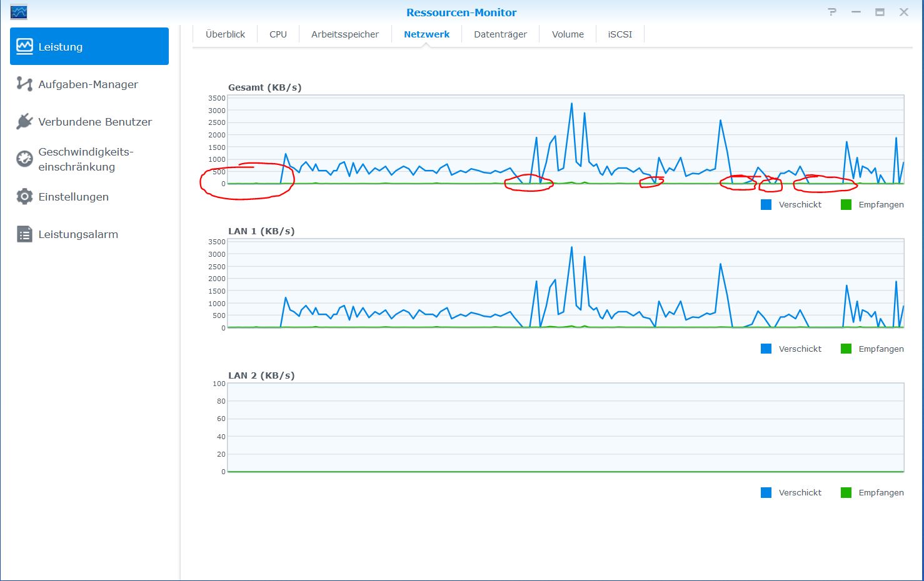The height and width of the screenshot is (581, 924).
Task: Open Geschwindigkeitseinschränkung in the sidebar
Action: [x=89, y=159]
